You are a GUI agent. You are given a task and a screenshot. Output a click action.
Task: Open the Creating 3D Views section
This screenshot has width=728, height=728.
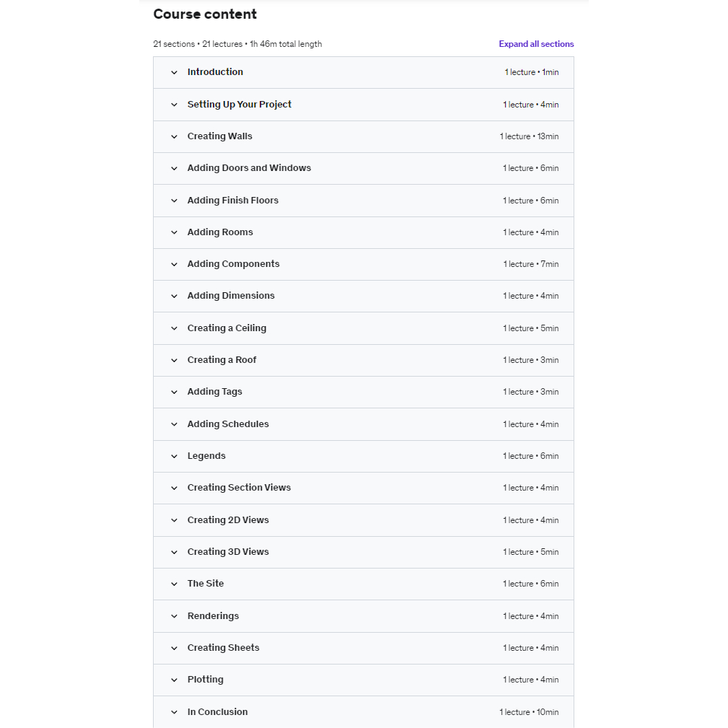(x=228, y=552)
